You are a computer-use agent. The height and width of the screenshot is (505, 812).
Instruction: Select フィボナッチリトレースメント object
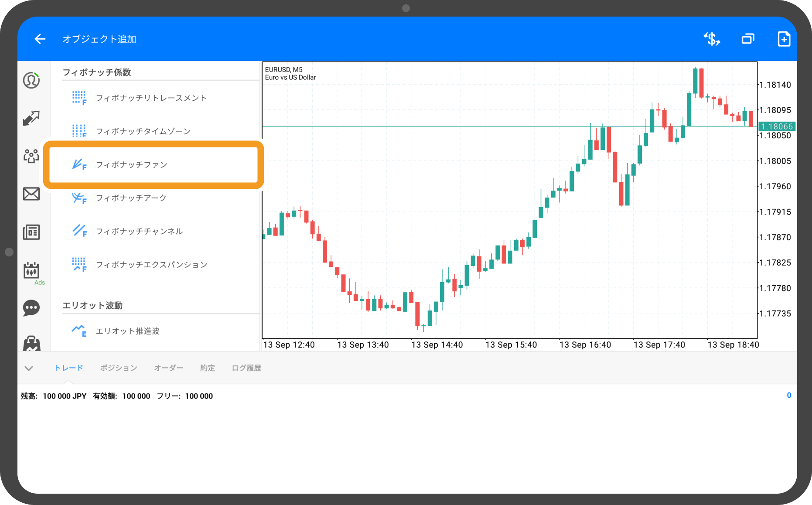151,98
